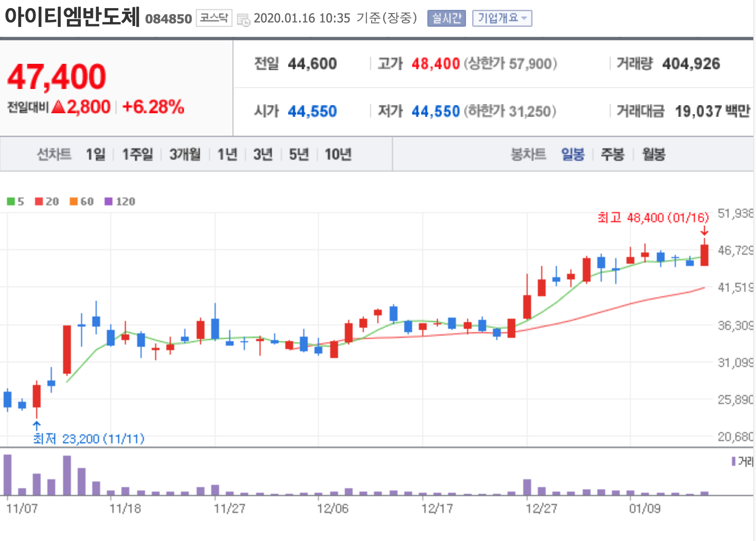Click the 41,519 price axis label

click(735, 287)
